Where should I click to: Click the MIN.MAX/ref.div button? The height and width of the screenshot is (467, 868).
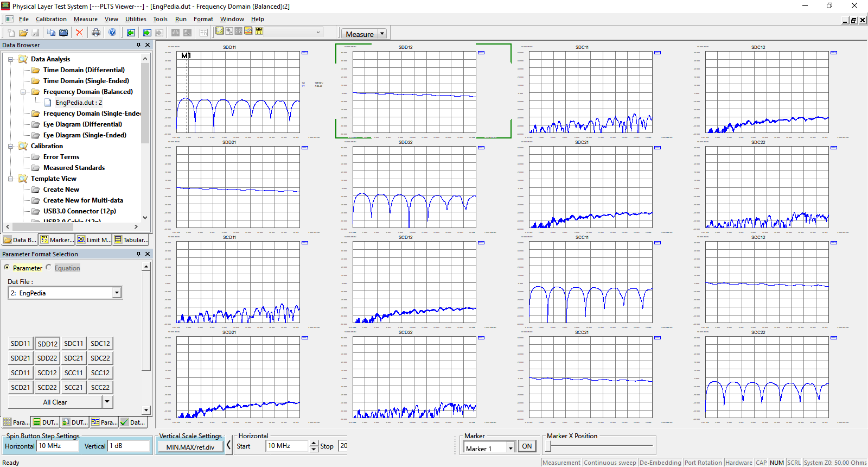coord(190,447)
